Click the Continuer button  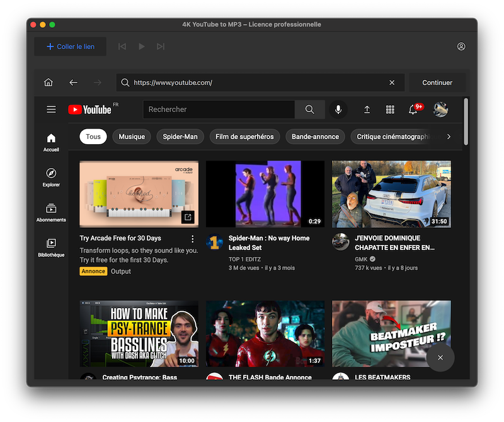tap(437, 83)
